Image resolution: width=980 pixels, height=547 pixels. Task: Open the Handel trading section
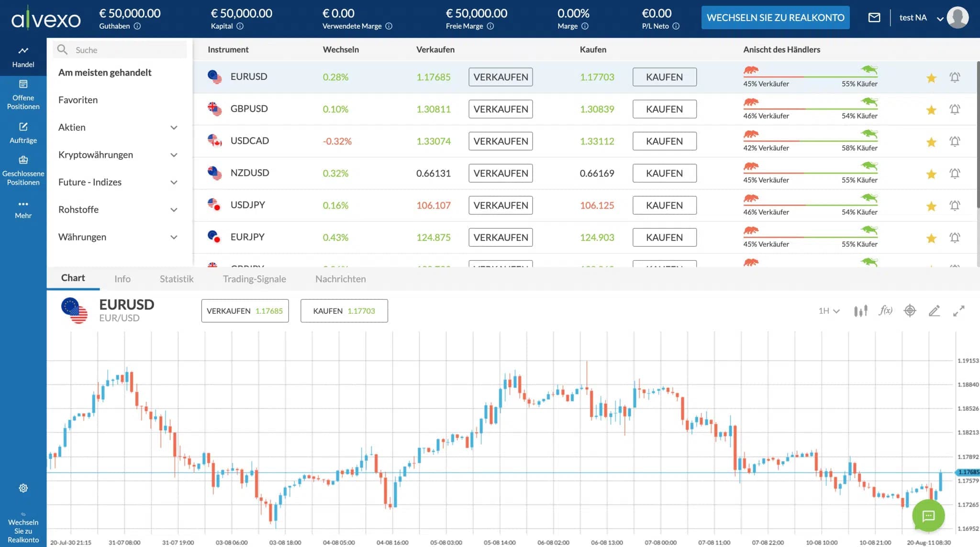pos(23,56)
